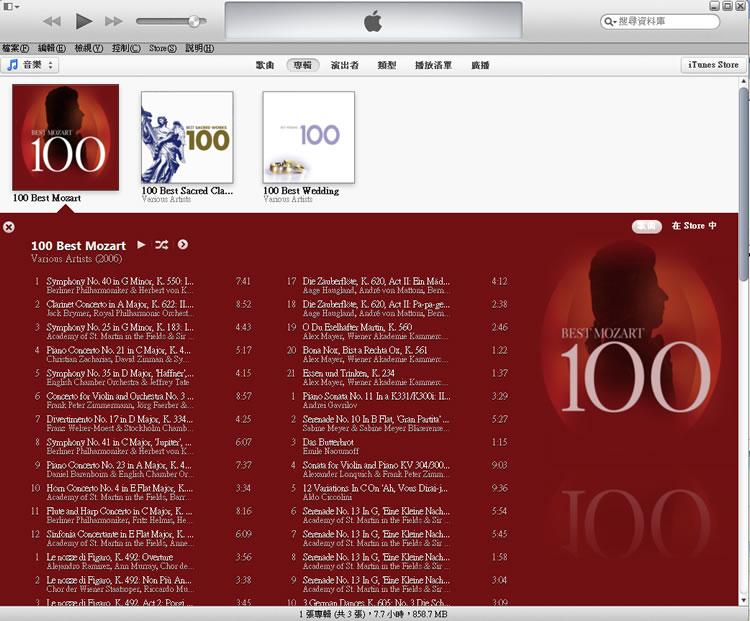The width and height of the screenshot is (750, 621).
Task: Select the 100 Best Sacred Classics album cover
Action: coord(187,137)
